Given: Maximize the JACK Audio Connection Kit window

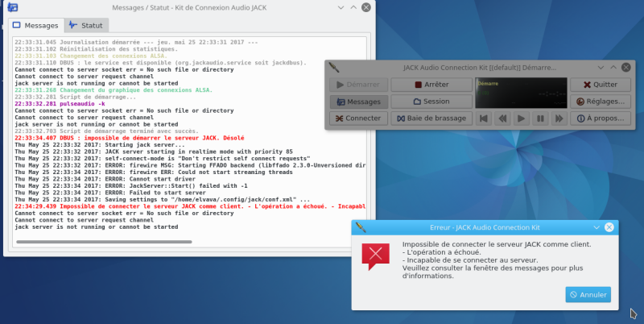Looking at the screenshot, I should (x=613, y=68).
